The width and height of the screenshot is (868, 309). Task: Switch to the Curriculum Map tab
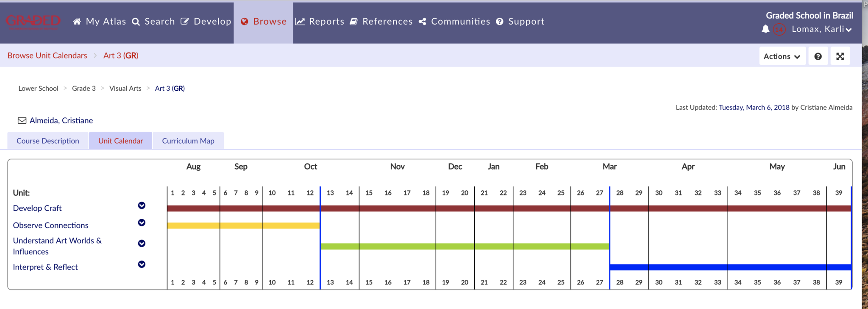click(x=188, y=141)
